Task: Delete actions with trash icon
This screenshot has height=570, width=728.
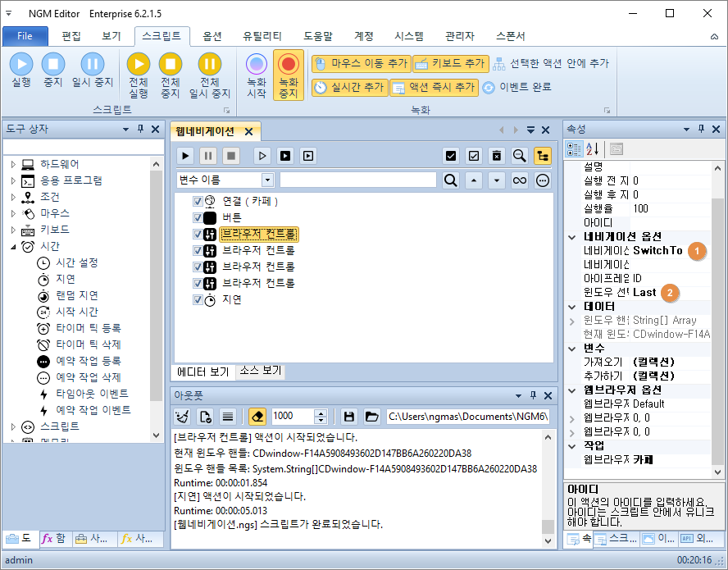Action: (x=497, y=156)
